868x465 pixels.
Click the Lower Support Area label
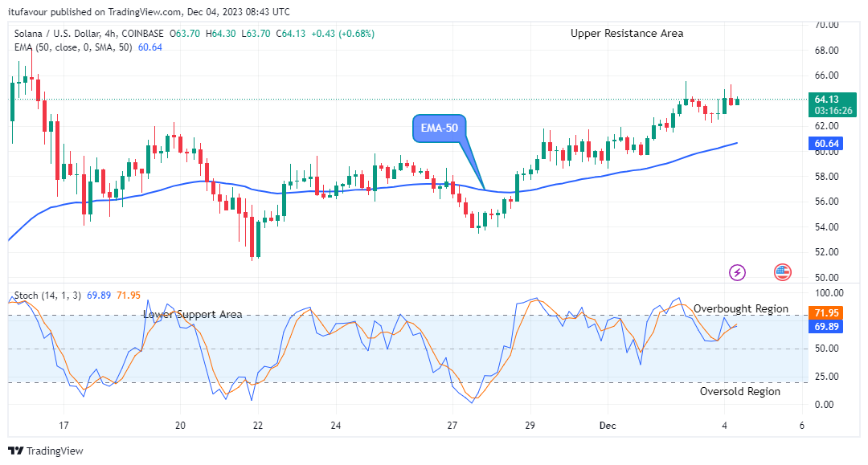193,315
